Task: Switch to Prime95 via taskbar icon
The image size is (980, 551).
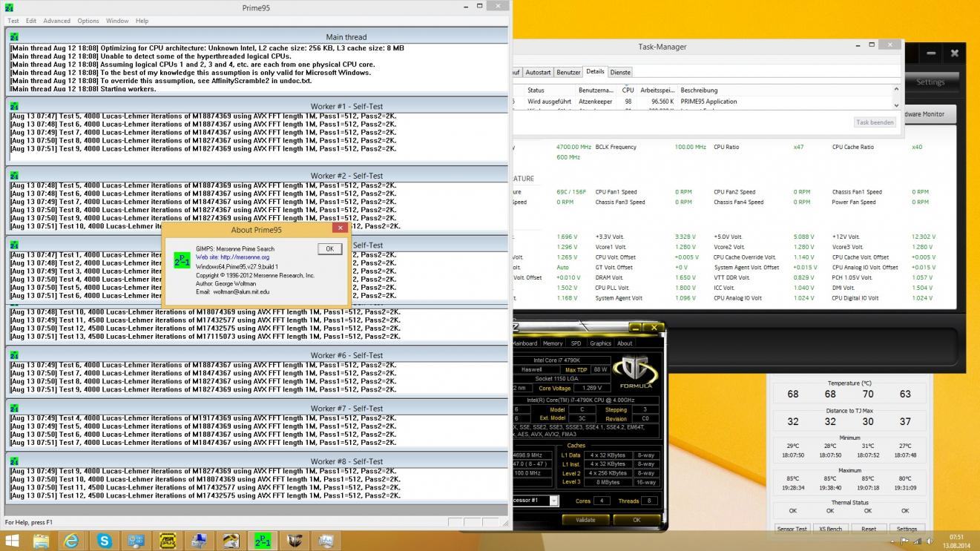Action: 263,541
